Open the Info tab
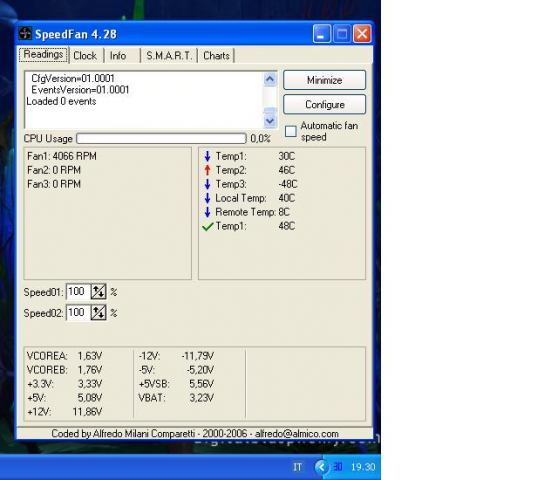This screenshot has width=558, height=480. click(x=118, y=56)
